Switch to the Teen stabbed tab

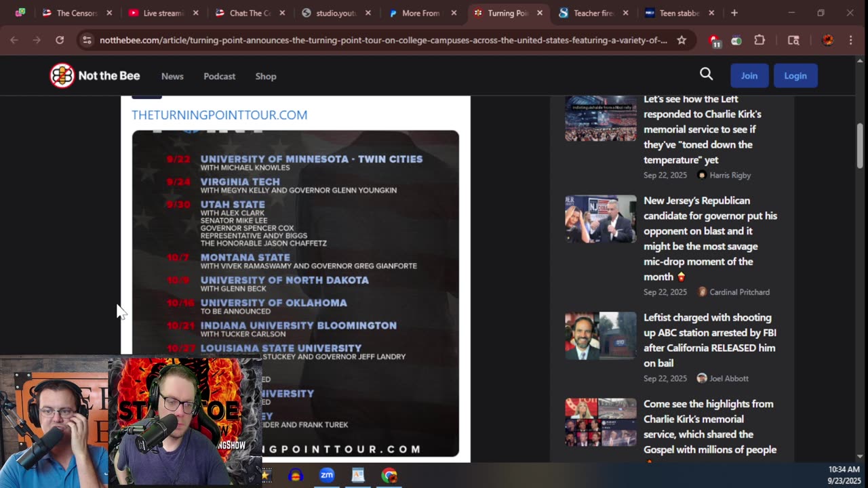tap(678, 13)
